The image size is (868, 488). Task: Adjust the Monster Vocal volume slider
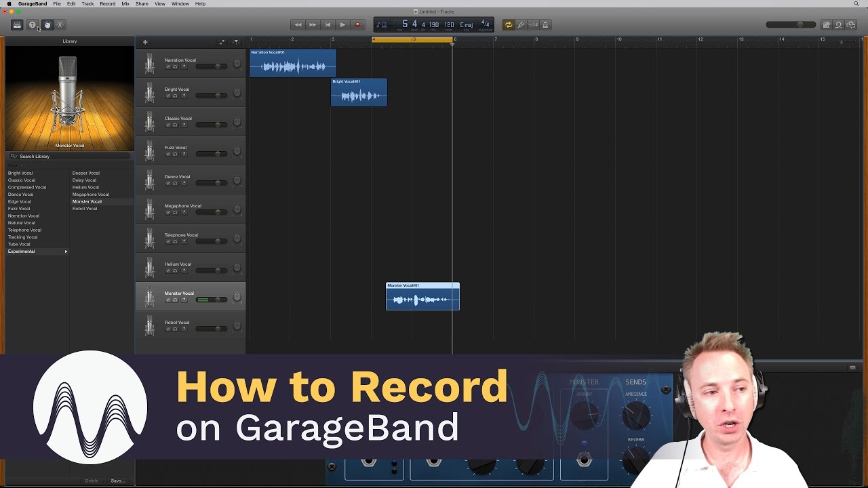point(212,300)
